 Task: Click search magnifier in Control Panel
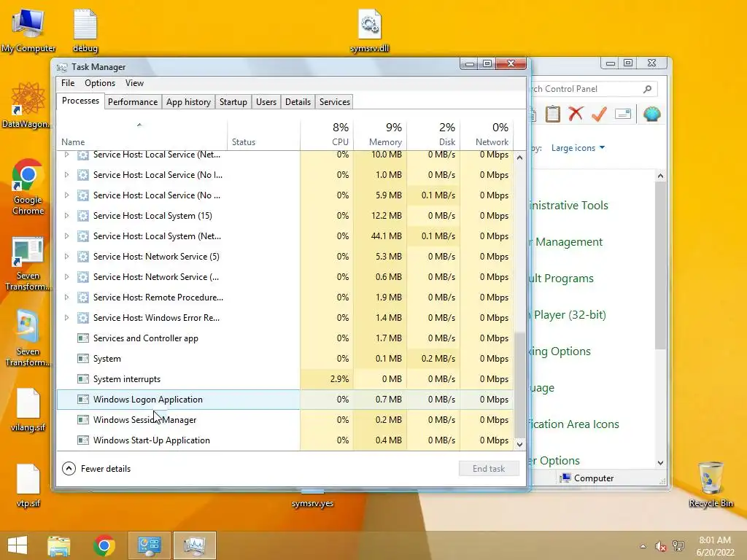pyautogui.click(x=647, y=89)
